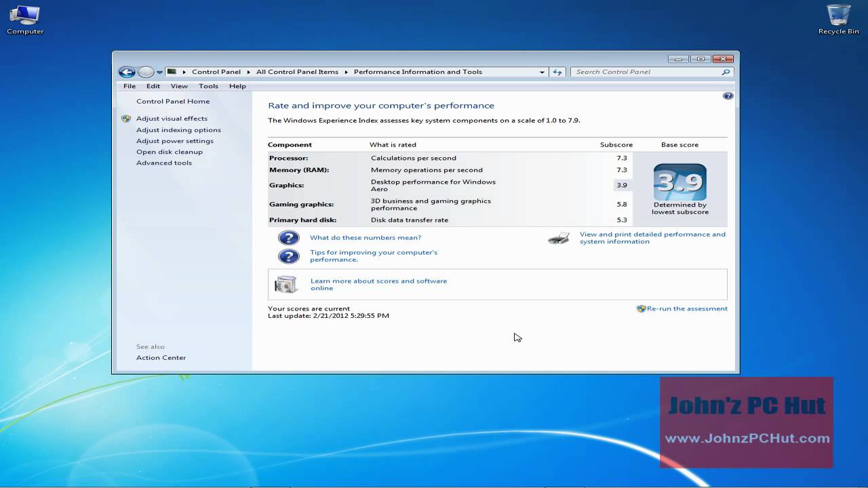Click the blue help question-mark icon
Image resolution: width=868 pixels, height=488 pixels.
point(728,96)
